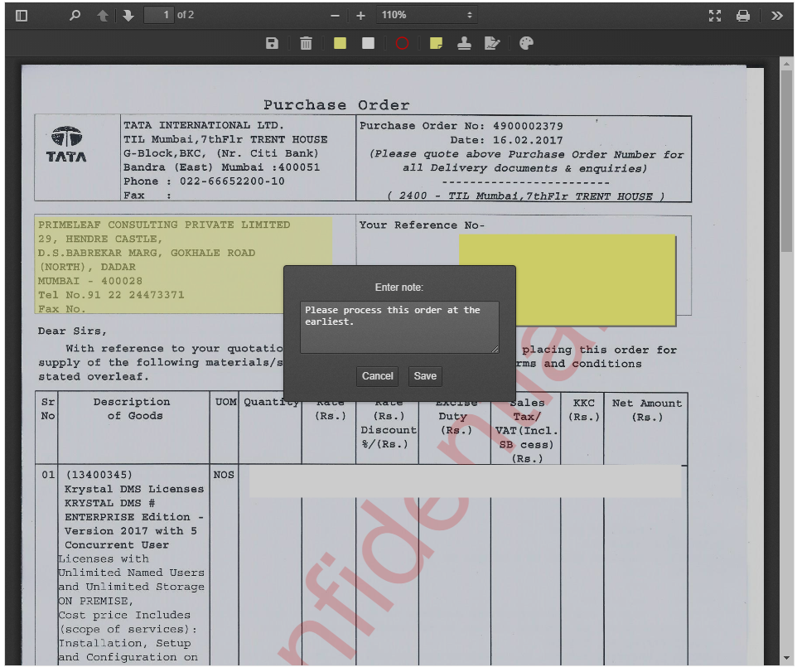This screenshot has width=797, height=672.
Task: Click the '(13400345)' item code
Action: [99, 475]
